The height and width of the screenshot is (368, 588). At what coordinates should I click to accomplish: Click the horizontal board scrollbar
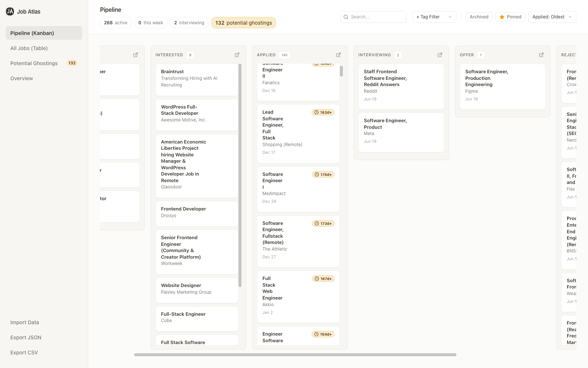295,355
